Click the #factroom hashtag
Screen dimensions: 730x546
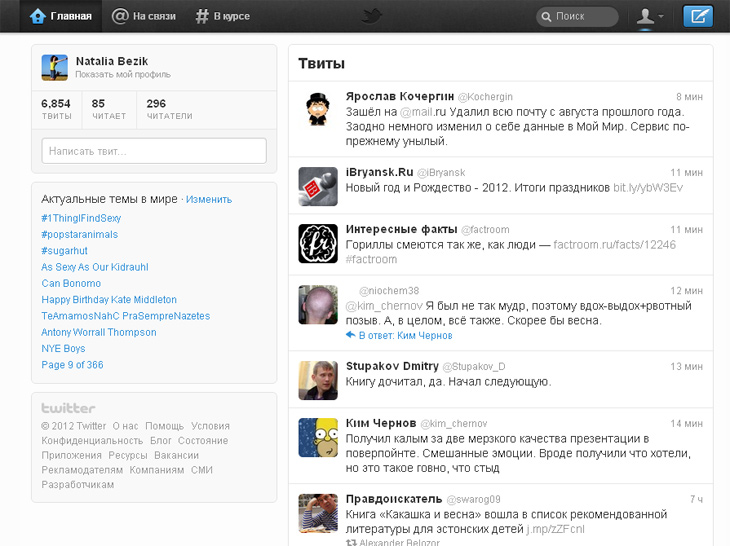tap(371, 259)
